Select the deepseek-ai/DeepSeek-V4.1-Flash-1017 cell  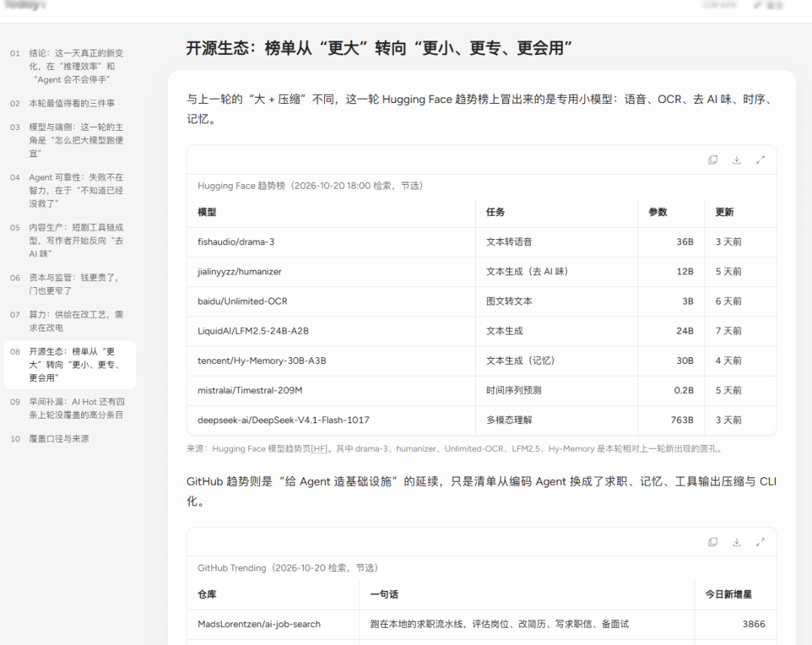(332, 419)
